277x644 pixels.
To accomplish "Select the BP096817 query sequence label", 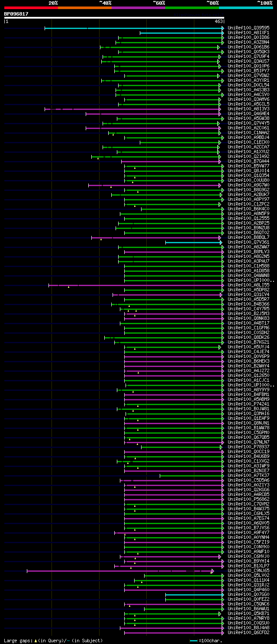I will click(16, 14).
